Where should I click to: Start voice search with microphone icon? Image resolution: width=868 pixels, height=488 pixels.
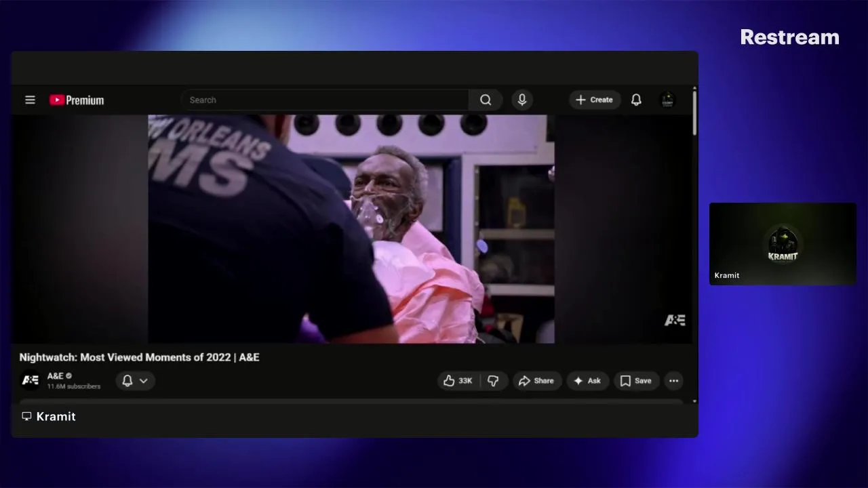click(x=522, y=100)
